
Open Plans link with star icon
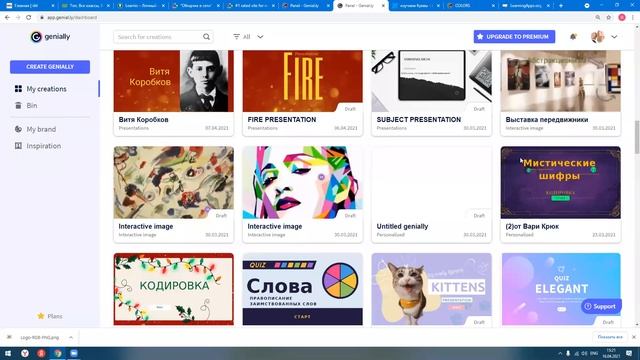[50, 316]
